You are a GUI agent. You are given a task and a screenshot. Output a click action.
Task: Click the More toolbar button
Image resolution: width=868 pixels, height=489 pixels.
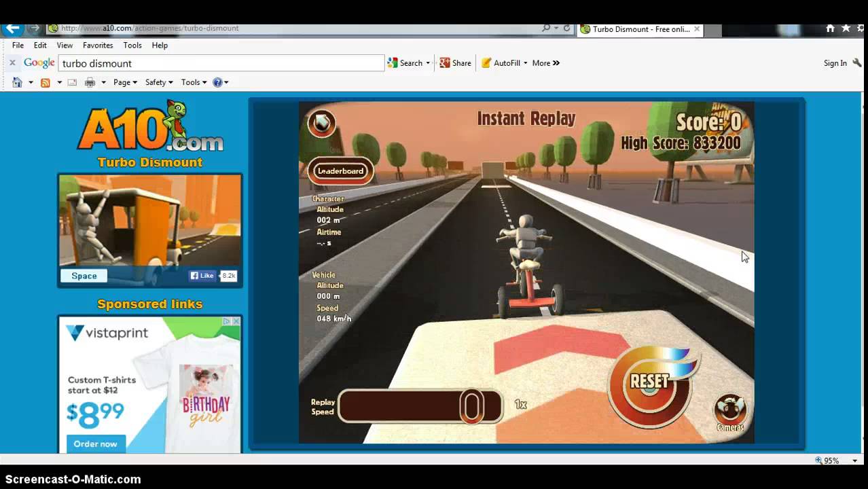click(546, 63)
